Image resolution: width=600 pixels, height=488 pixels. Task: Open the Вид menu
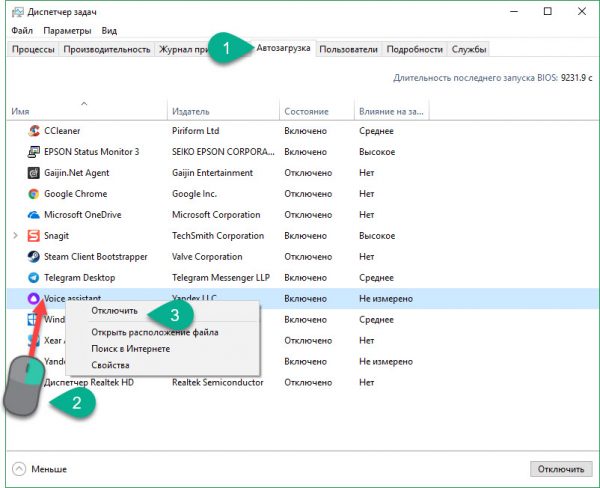[x=109, y=31]
